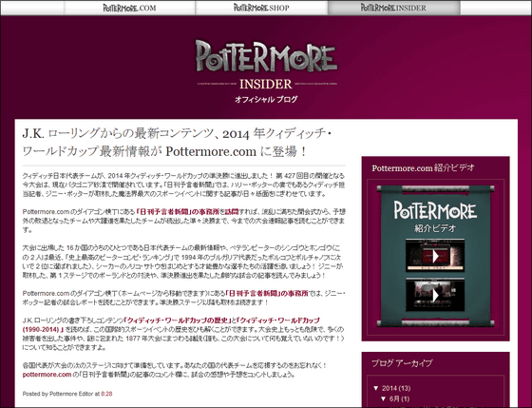Open the 6月 archive month link
This screenshot has height=408, width=532.
395,398
